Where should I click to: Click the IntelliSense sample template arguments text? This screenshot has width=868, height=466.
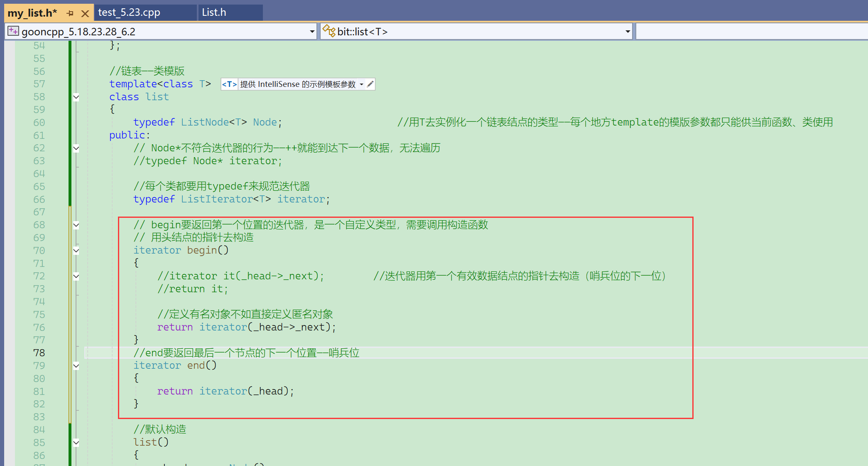coord(297,84)
